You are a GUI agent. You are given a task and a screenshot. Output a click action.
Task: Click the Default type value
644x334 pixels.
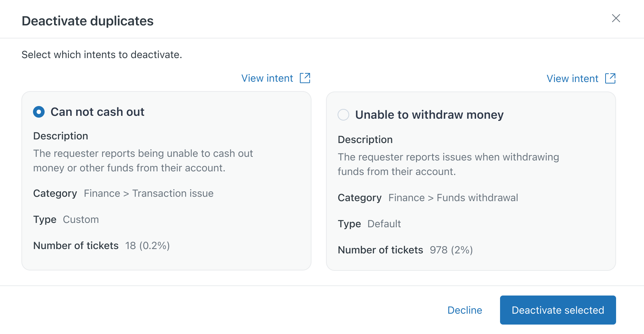pyautogui.click(x=384, y=224)
